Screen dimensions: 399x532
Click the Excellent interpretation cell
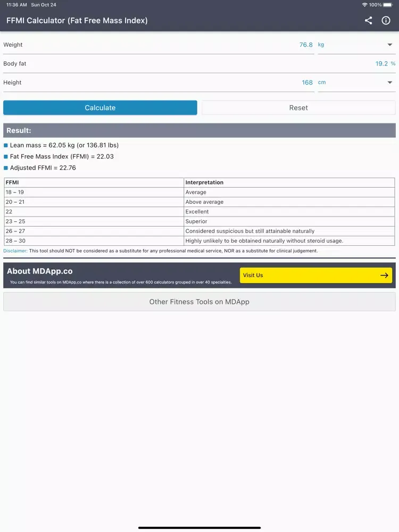click(289, 212)
